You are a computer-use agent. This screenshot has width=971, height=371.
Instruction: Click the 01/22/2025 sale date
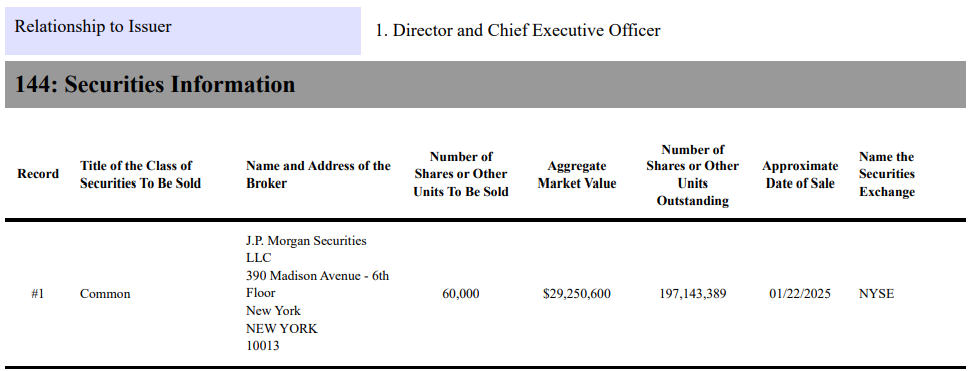pyautogui.click(x=800, y=294)
